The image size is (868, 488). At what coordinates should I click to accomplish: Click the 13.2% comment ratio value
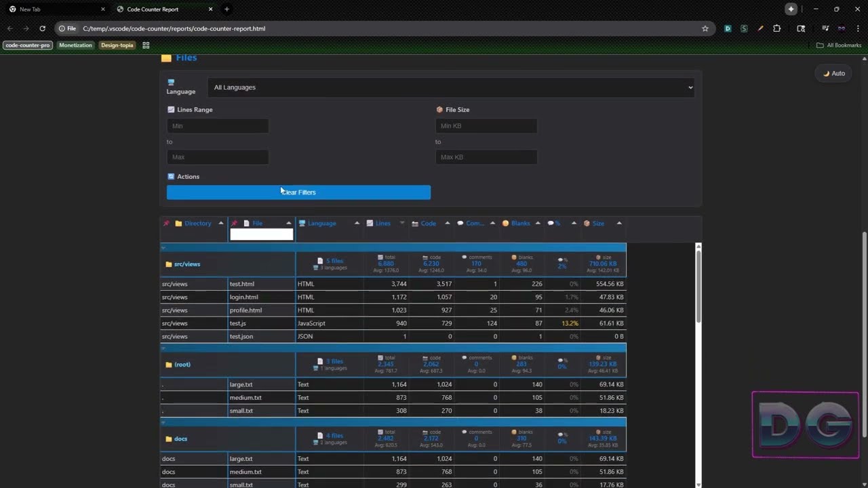point(570,323)
